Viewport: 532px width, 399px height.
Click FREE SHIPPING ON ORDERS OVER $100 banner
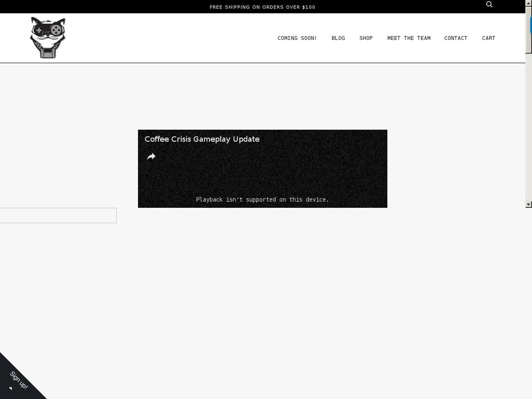(262, 7)
